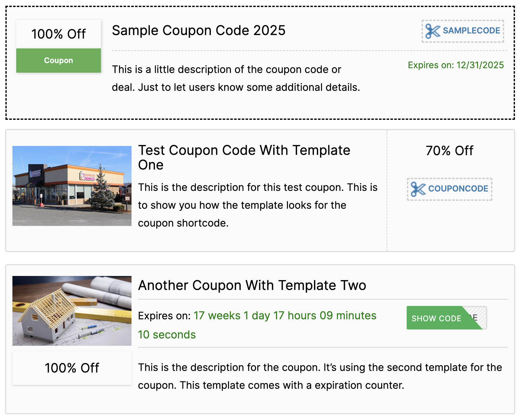Copy the COUPONCODE coupon code text
The image size is (521, 420).
458,189
